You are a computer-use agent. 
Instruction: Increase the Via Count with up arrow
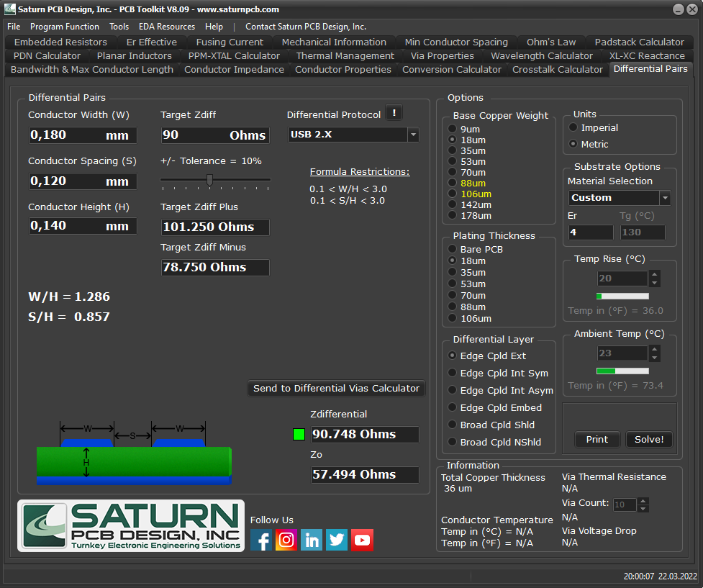pyautogui.click(x=643, y=501)
